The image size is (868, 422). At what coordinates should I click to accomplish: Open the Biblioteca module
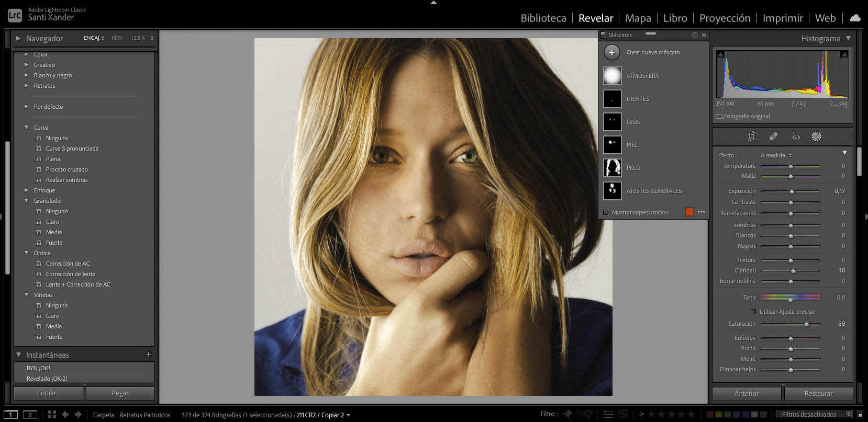click(x=543, y=18)
